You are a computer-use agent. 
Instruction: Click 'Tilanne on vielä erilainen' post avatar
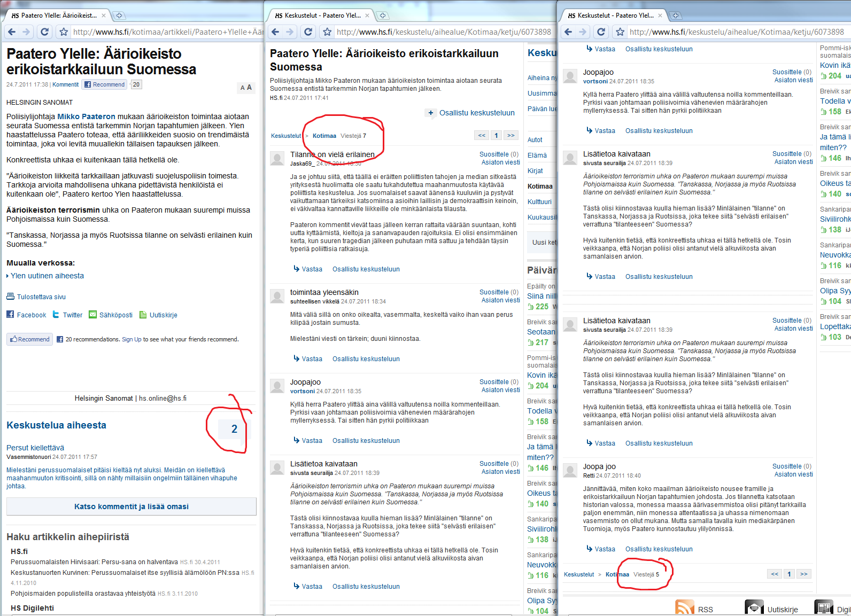[x=277, y=158]
